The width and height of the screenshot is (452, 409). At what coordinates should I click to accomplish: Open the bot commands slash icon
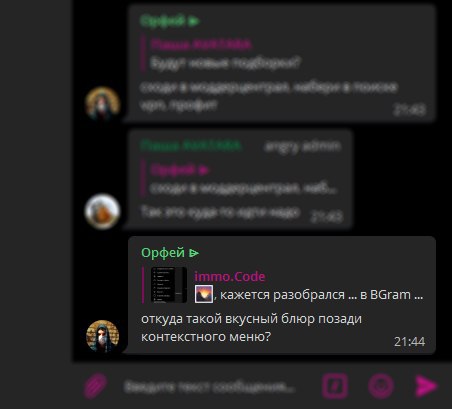(335, 386)
